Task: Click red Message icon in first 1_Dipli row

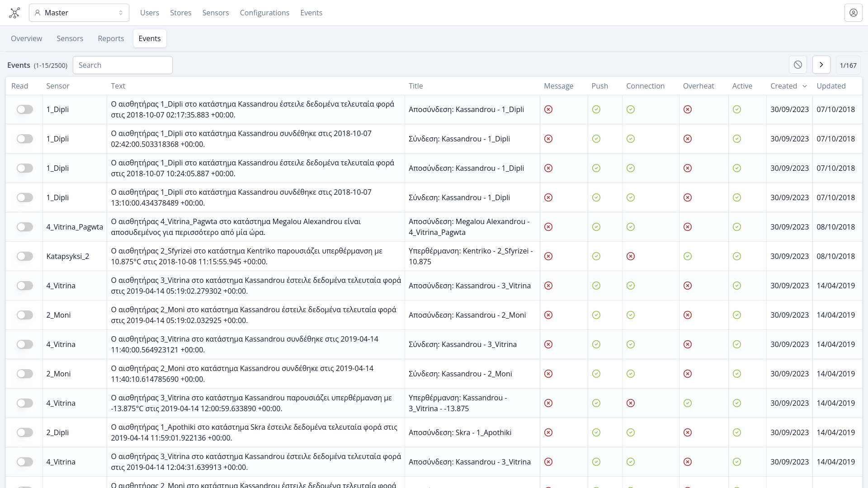Action: [x=548, y=109]
